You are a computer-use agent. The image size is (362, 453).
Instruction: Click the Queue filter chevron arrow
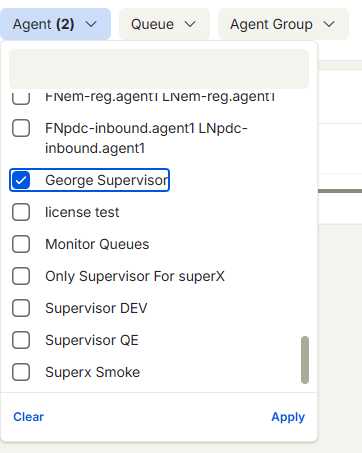click(x=190, y=24)
